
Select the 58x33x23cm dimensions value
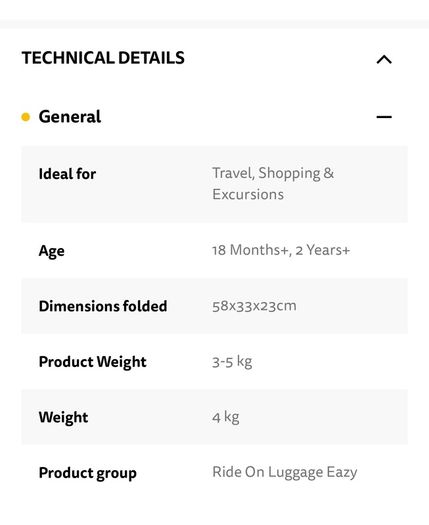254,306
